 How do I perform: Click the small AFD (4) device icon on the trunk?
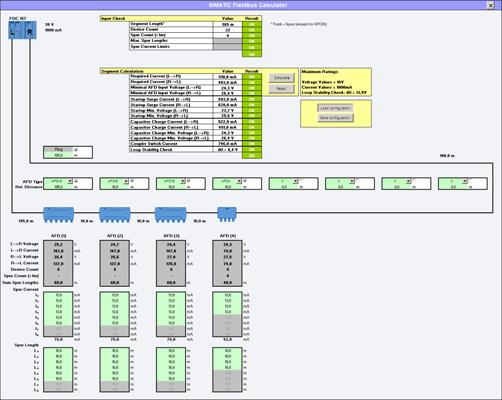(x=227, y=214)
